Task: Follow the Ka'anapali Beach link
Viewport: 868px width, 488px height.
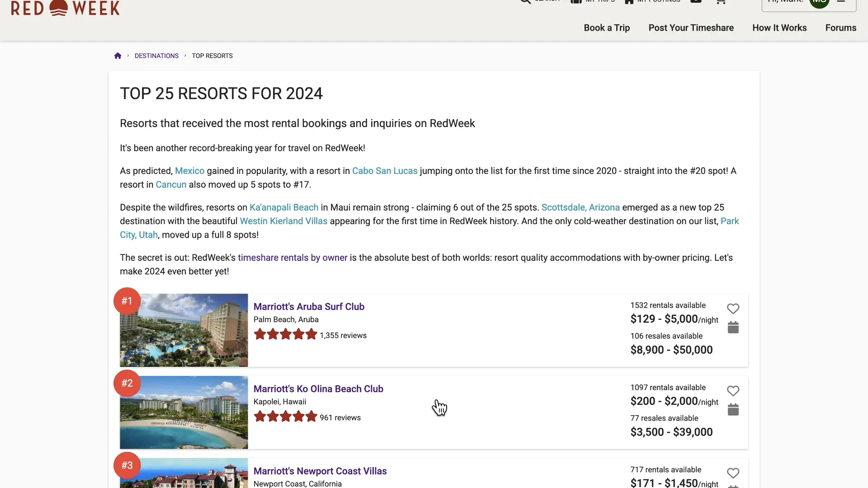Action: point(284,207)
